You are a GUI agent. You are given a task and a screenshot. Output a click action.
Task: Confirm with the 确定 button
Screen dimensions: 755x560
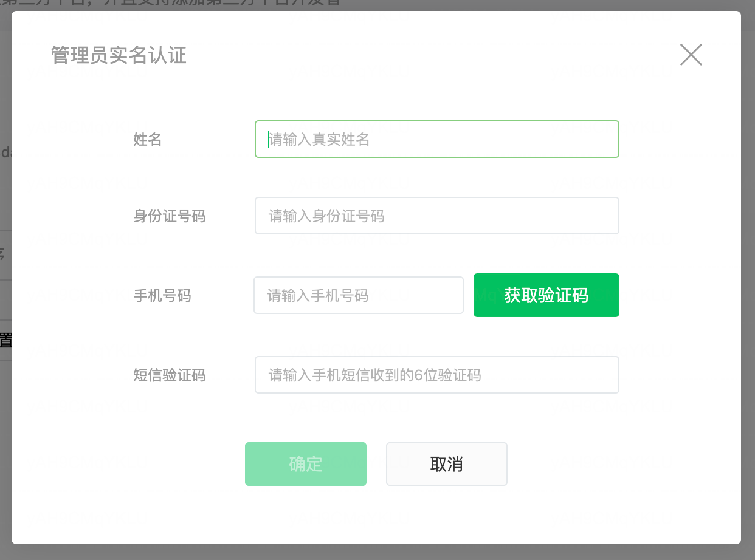[x=306, y=464]
